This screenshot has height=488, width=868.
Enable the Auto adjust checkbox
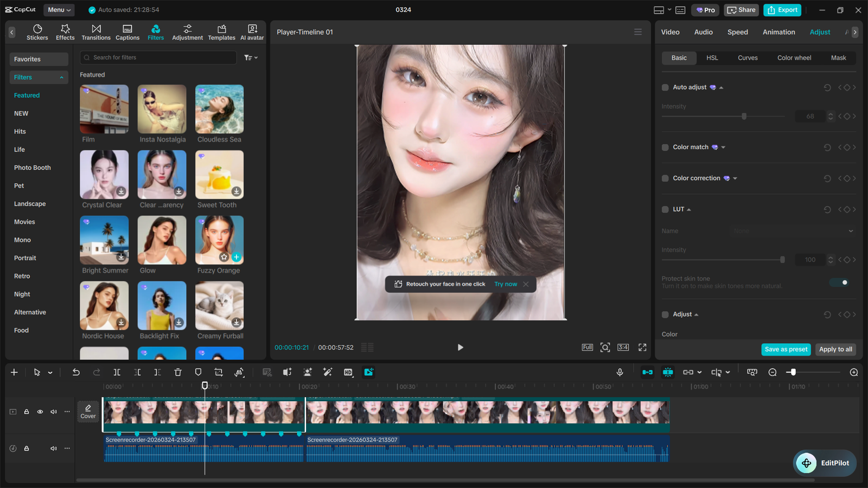coord(665,87)
